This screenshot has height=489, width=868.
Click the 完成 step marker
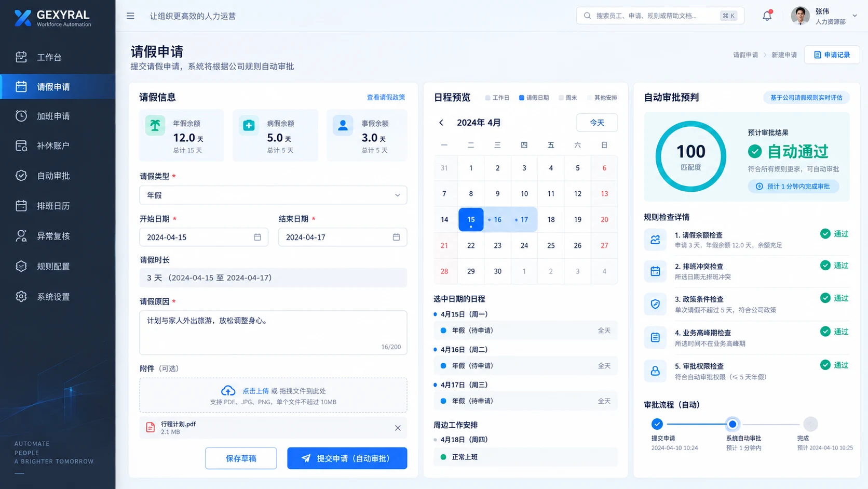pyautogui.click(x=810, y=424)
